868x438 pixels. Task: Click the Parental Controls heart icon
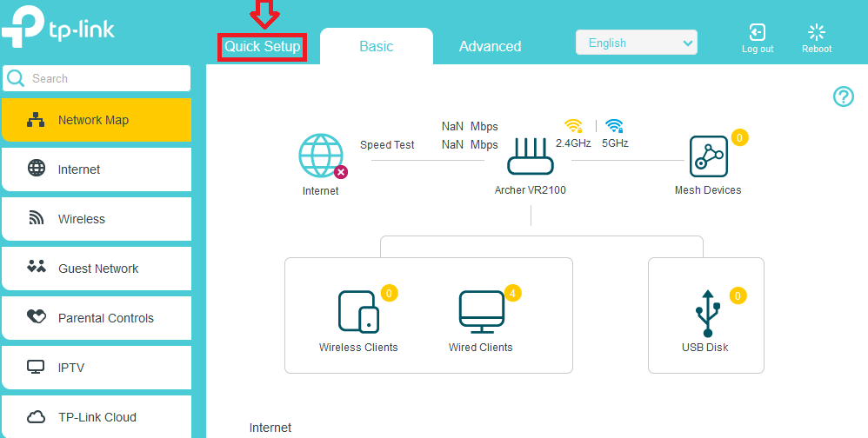[x=37, y=316]
